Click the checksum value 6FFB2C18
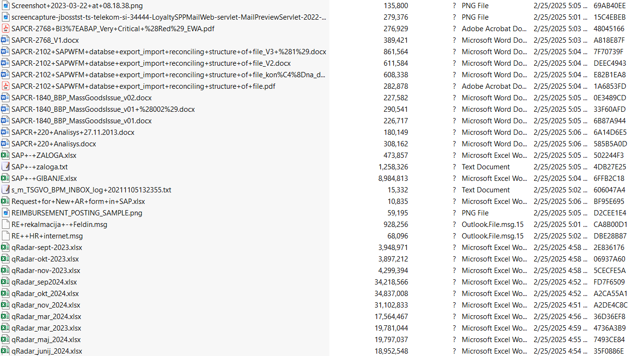Screen dimensions: 644x356 (609, 178)
